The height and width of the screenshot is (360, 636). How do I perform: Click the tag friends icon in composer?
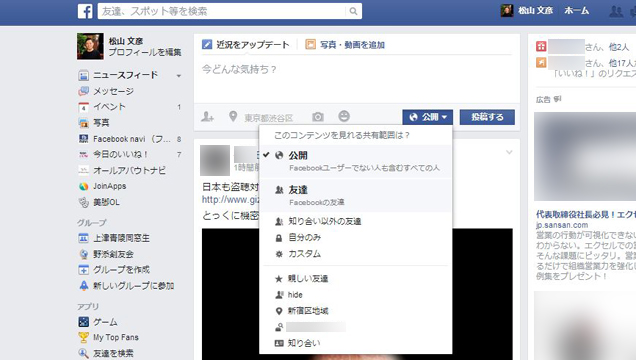[207, 117]
